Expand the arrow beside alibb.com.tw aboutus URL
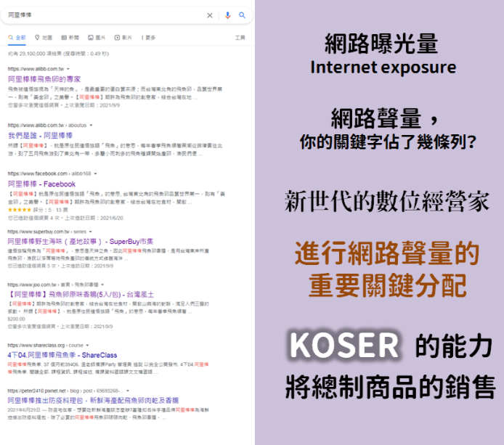Screen dimensions: 504x445 91,126
